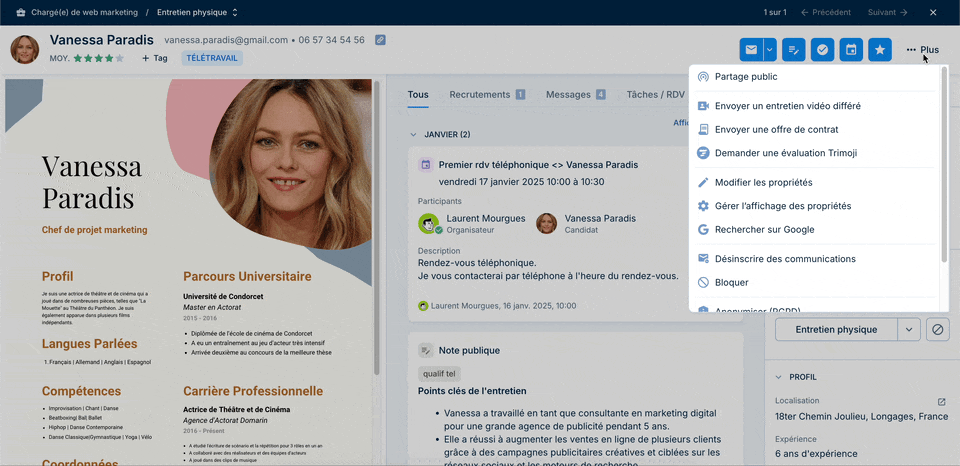Click the star favorite button
960x466 pixels.
(x=880, y=50)
